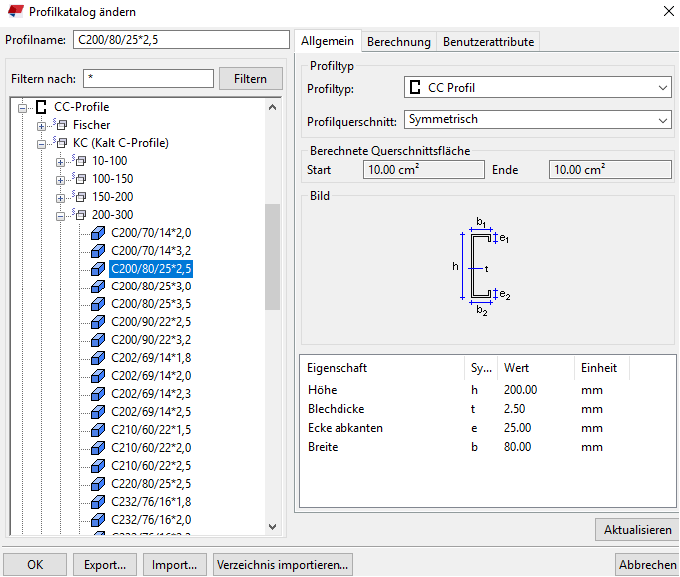Click the Ende cross-section area field
Screen dimensions: 680x577
pos(610,169)
